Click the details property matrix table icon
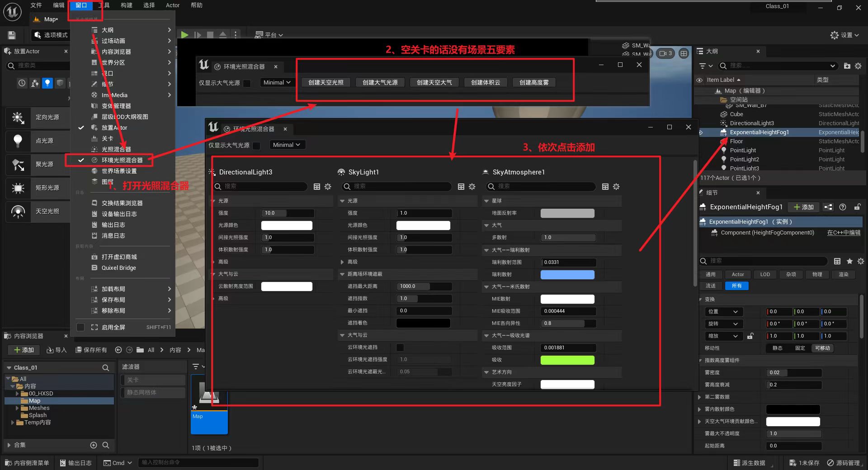This screenshot has width=868, height=470. pos(837,261)
